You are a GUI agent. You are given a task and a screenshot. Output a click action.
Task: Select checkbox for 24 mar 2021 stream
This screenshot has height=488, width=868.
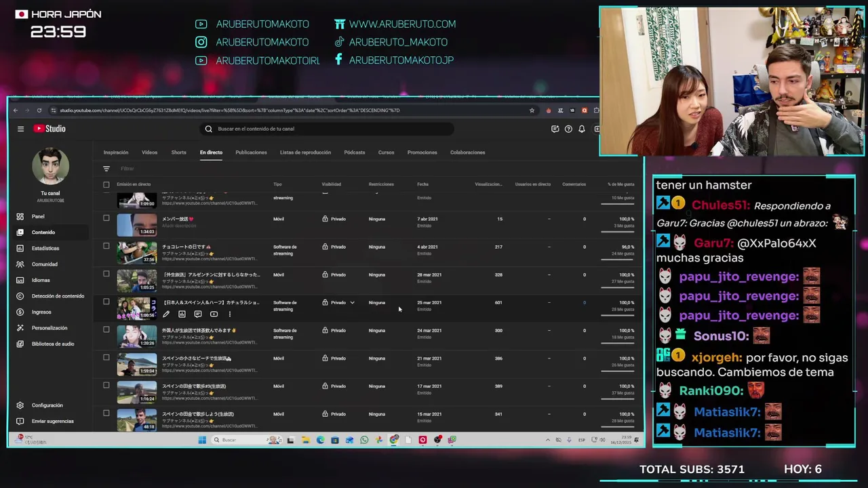[106, 329]
